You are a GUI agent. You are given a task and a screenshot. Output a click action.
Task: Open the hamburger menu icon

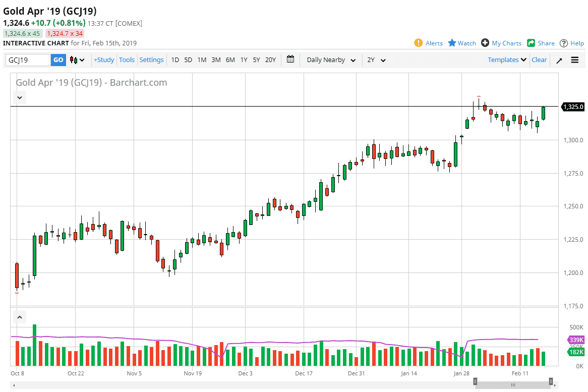pos(575,60)
